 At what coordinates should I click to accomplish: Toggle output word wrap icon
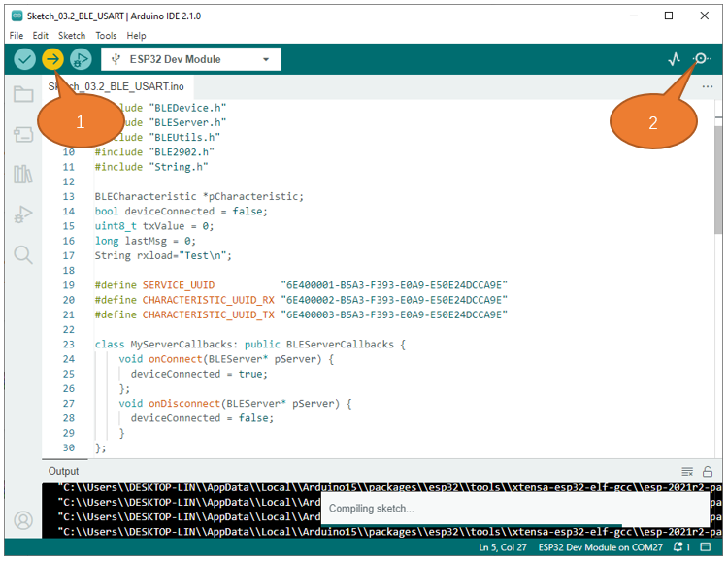[687, 472]
